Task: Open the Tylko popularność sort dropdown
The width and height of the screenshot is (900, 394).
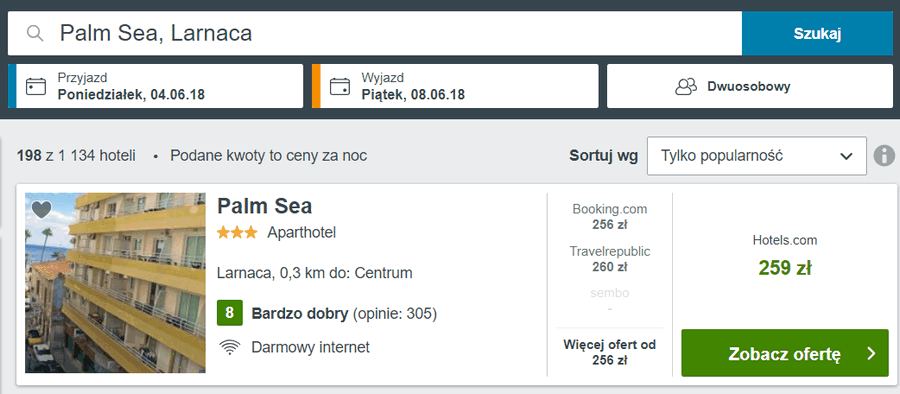Action: click(757, 156)
